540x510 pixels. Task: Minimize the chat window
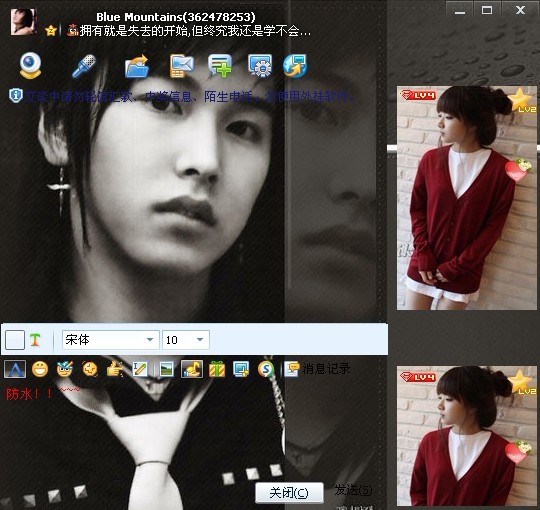[460, 10]
